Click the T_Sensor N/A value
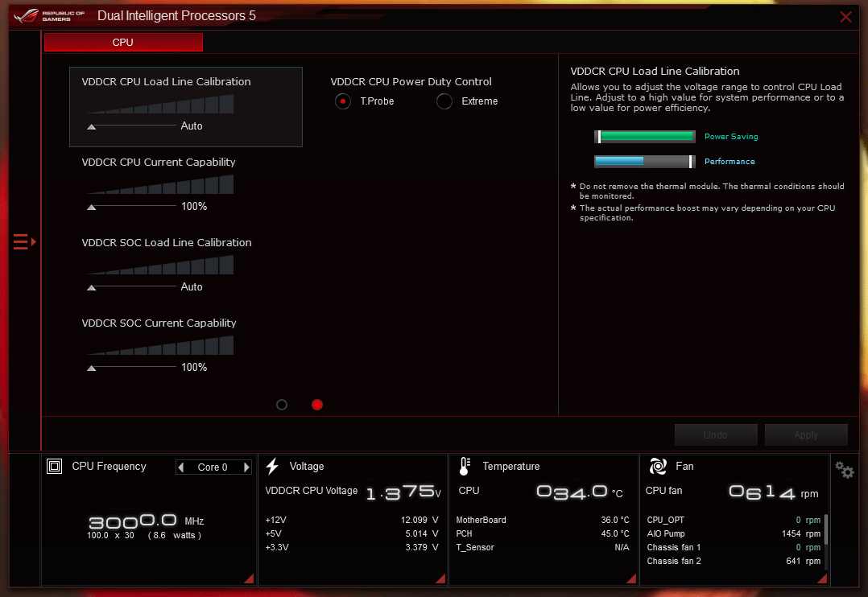Viewport: 868px width, 597px height. 622,548
